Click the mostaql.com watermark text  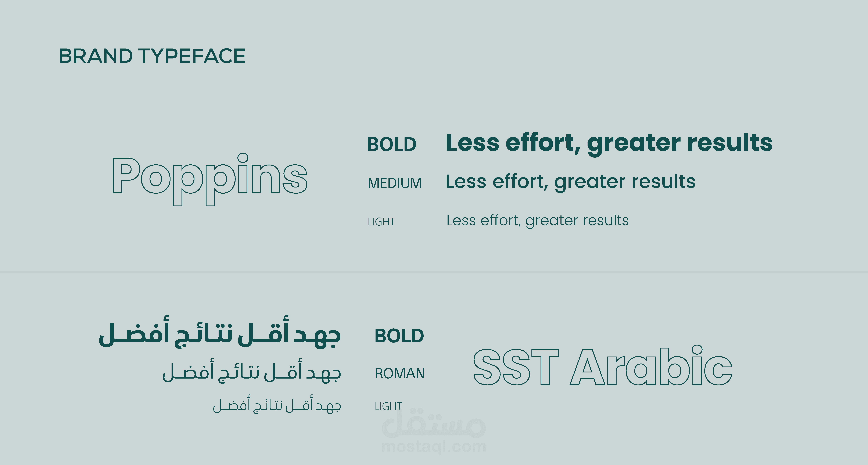point(434,447)
